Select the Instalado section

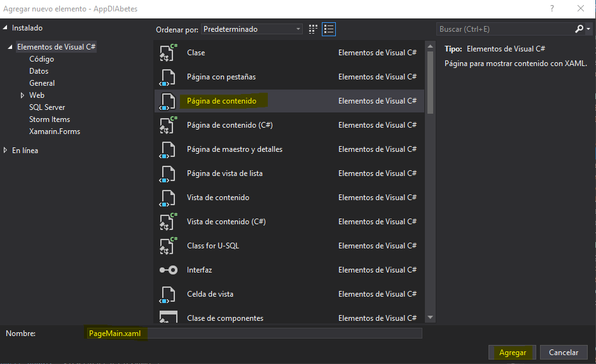click(27, 28)
